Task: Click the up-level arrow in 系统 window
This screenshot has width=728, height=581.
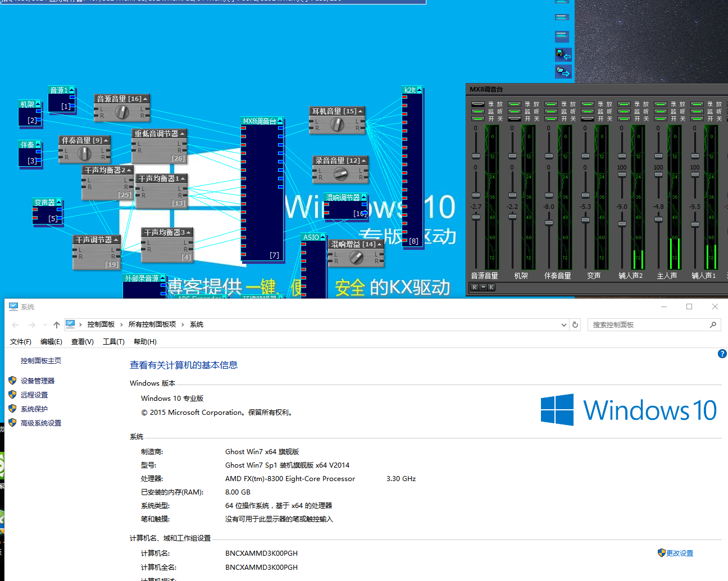Action: coord(57,325)
